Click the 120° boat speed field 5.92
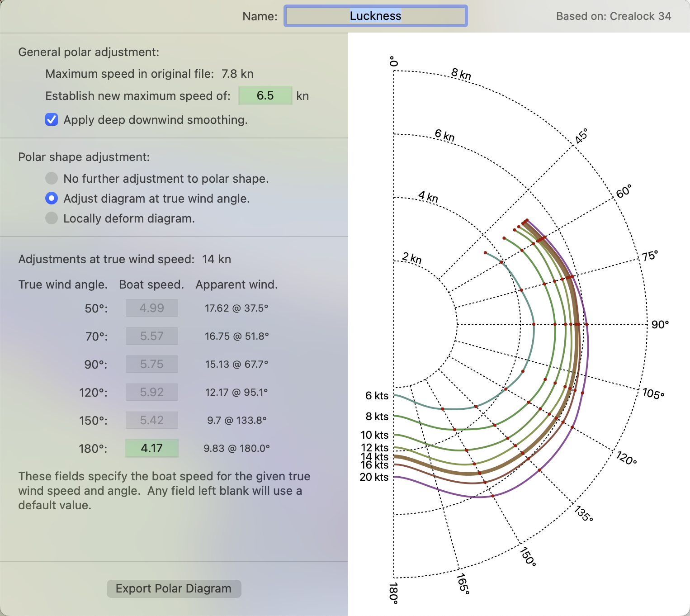This screenshot has height=616, width=690. pos(152,392)
